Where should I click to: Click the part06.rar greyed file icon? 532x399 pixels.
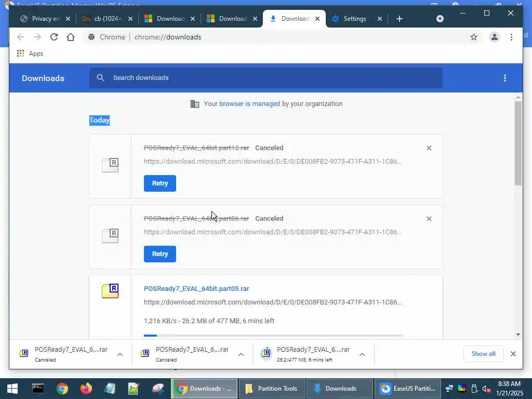pos(110,236)
